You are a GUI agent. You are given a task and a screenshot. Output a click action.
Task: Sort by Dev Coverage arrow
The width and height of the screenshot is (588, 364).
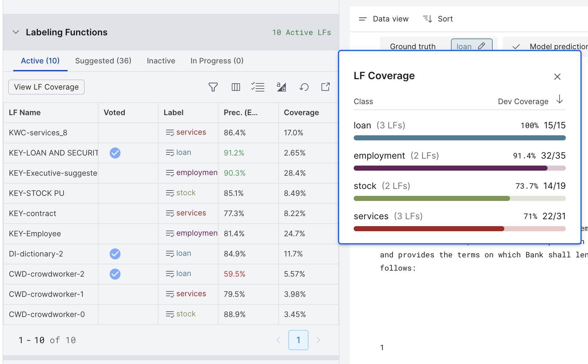pos(560,99)
